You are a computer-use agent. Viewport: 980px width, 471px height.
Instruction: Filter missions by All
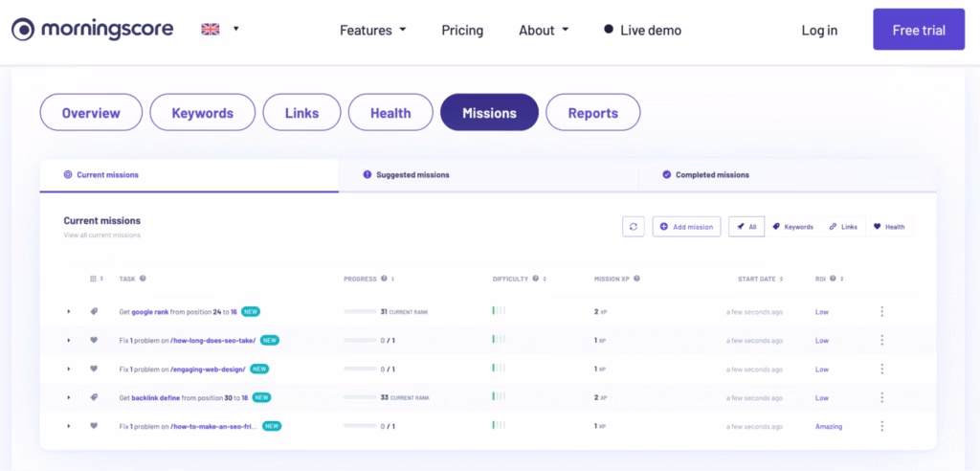tap(746, 227)
